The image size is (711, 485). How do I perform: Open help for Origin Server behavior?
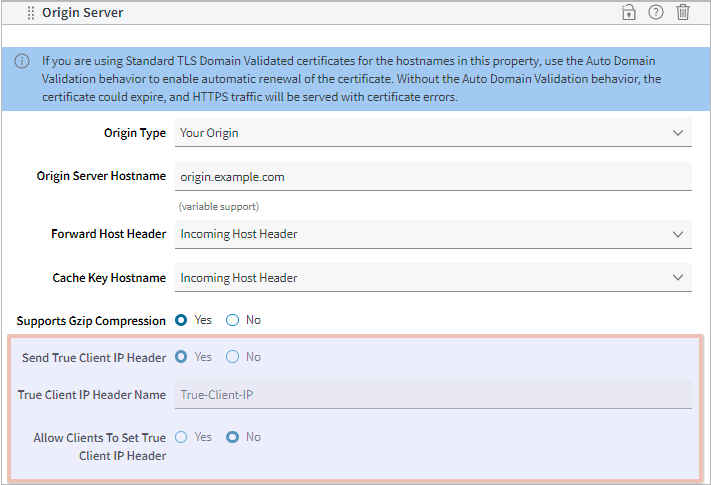656,13
